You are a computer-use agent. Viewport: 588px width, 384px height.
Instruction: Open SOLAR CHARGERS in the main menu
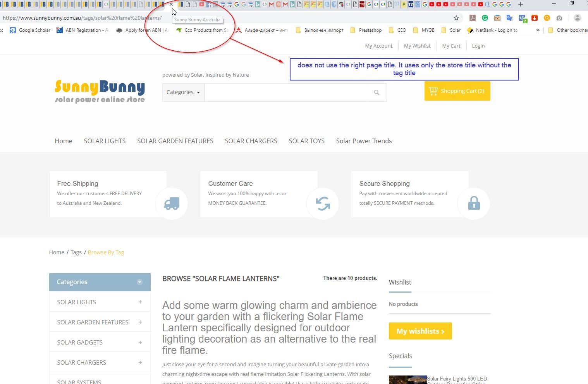[251, 141]
